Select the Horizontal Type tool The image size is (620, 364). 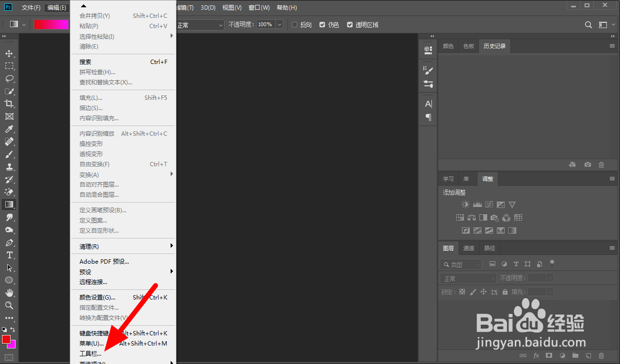[9, 255]
